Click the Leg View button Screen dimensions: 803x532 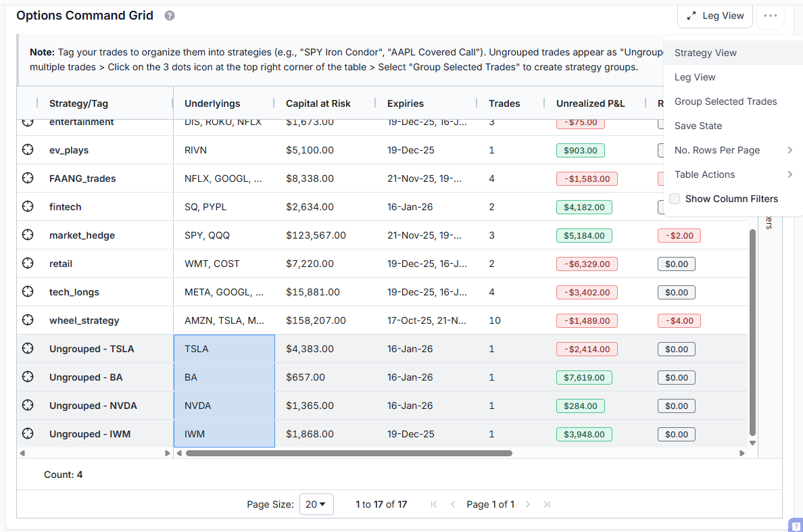tap(715, 16)
